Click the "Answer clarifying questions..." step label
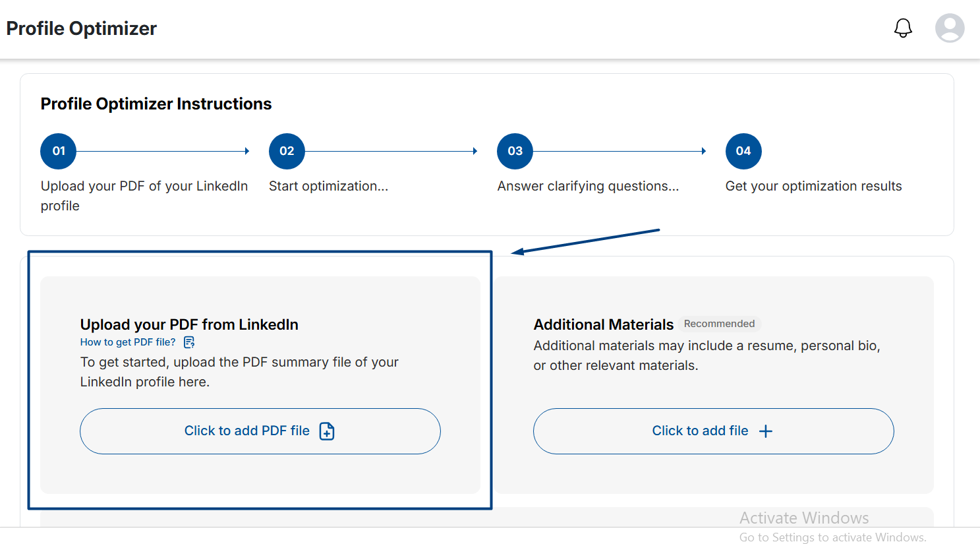The image size is (980, 544). tap(588, 187)
